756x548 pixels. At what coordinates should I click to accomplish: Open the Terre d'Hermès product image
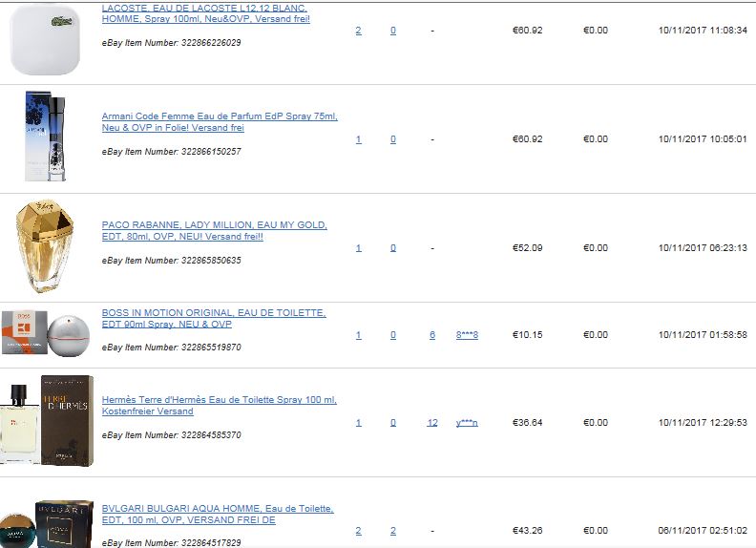(47, 421)
